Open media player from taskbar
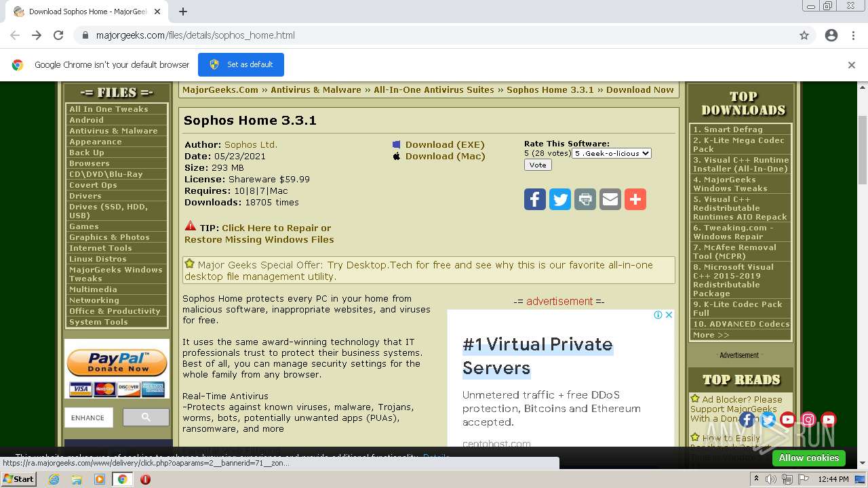The height and width of the screenshot is (488, 868). click(x=100, y=479)
